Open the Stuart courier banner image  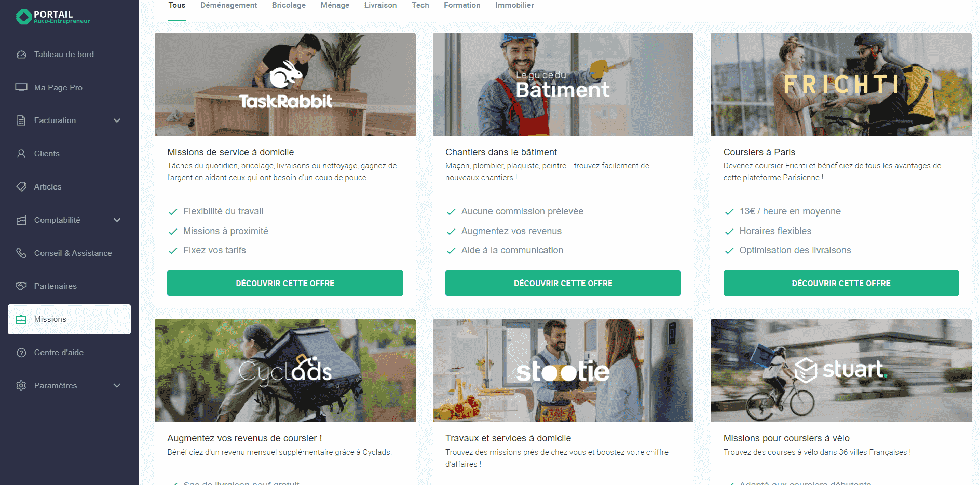[x=841, y=370]
